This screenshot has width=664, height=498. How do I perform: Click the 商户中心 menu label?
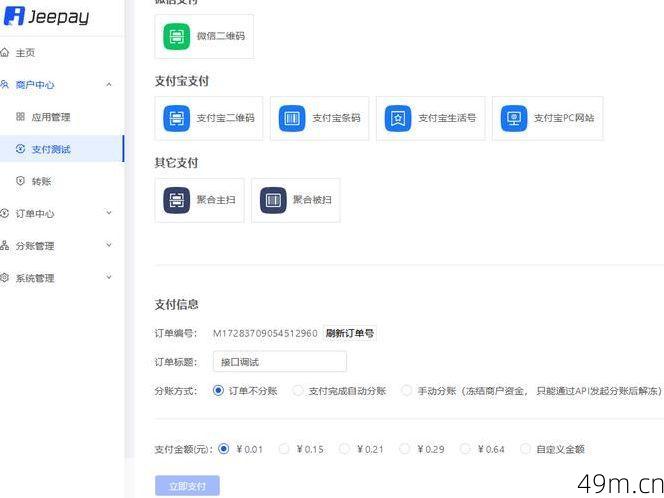point(35,85)
